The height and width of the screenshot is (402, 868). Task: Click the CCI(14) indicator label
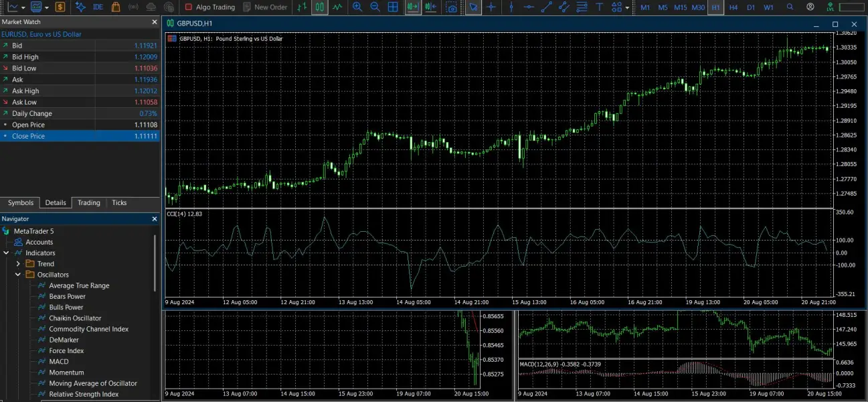point(185,214)
